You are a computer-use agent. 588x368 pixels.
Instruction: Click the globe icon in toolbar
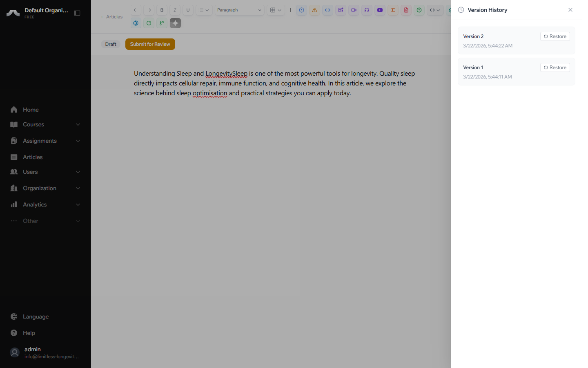pos(136,23)
